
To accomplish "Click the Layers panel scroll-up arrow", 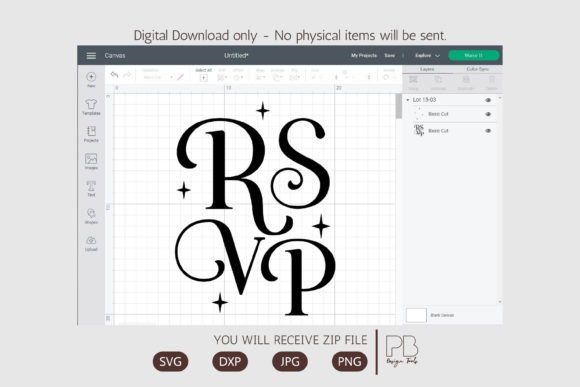I will coord(500,98).
